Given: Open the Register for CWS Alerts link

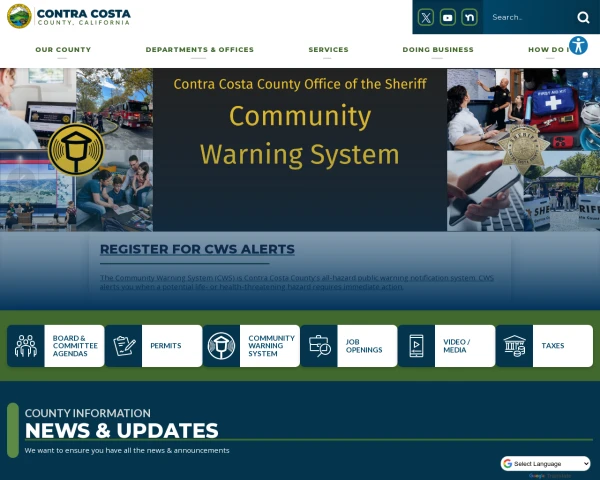Looking at the screenshot, I should 197,249.
